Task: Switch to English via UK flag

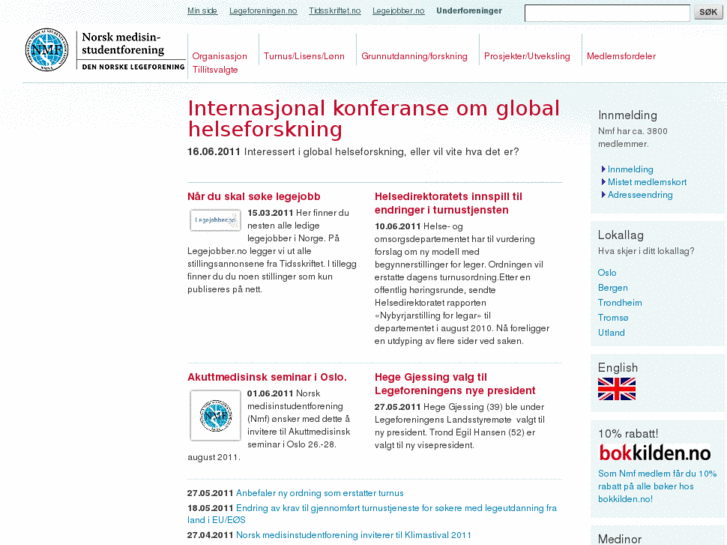Action: click(x=617, y=389)
